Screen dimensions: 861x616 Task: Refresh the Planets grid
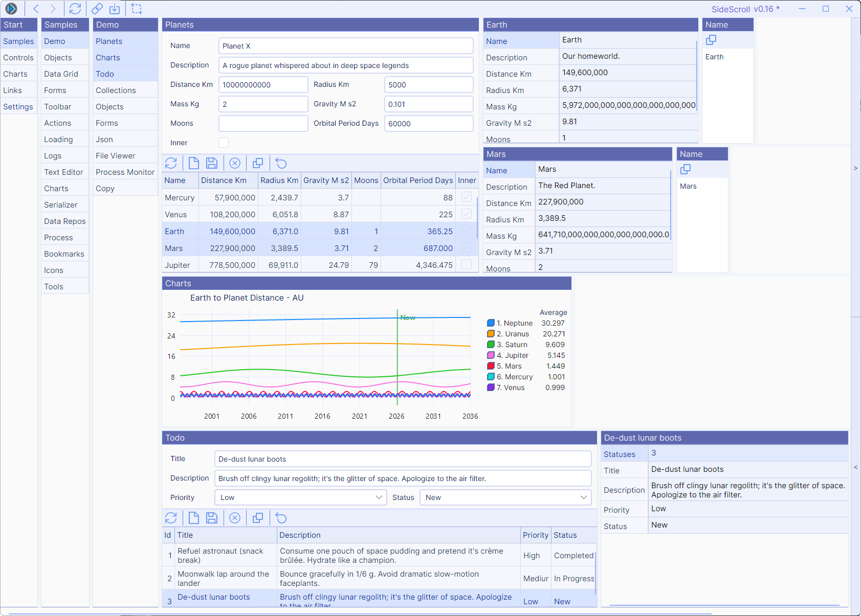[171, 163]
